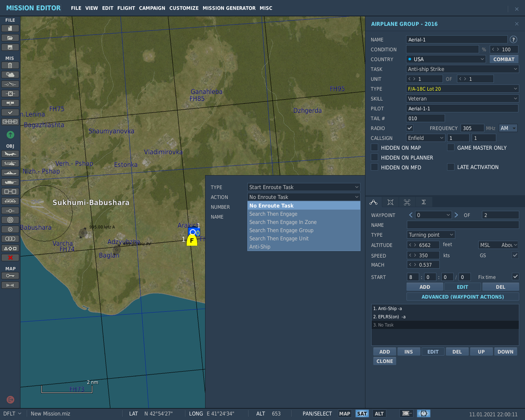This screenshot has width=525, height=420.
Task: Click the red X delete object icon
Action: [10, 257]
